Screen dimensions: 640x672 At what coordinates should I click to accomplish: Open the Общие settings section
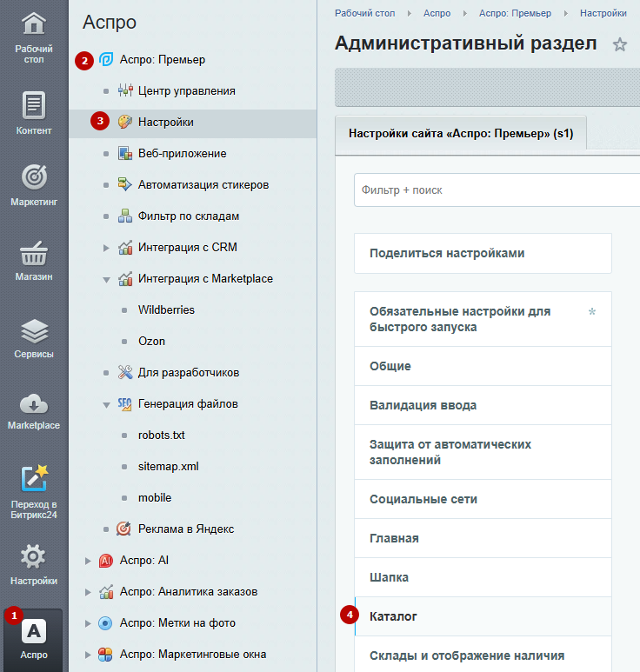tap(483, 366)
